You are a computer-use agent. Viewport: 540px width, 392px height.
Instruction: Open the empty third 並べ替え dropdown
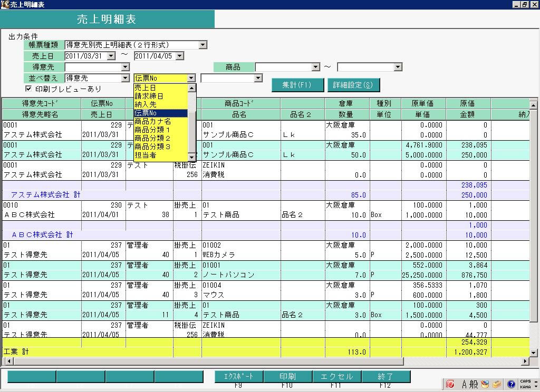click(x=258, y=78)
